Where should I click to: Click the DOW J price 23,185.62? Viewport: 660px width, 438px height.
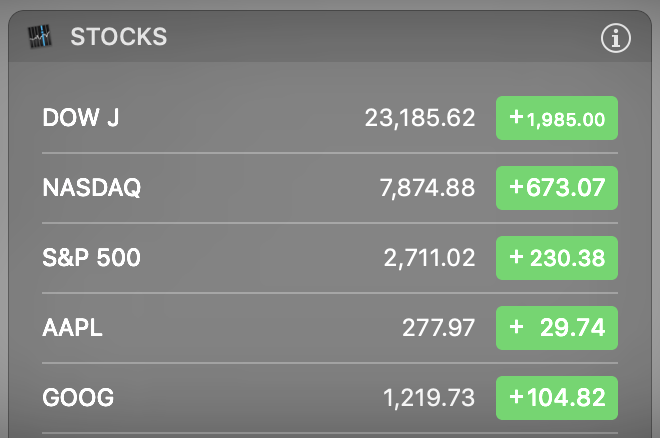(419, 118)
